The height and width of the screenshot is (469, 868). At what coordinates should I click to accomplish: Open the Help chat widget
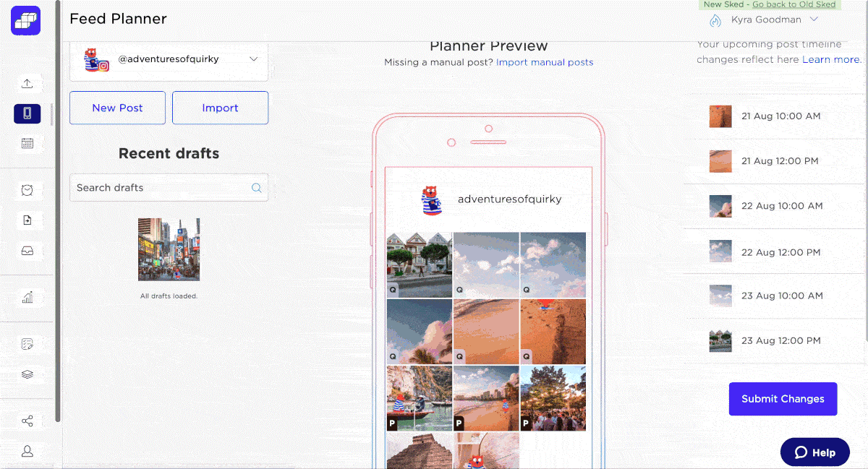coord(814,452)
